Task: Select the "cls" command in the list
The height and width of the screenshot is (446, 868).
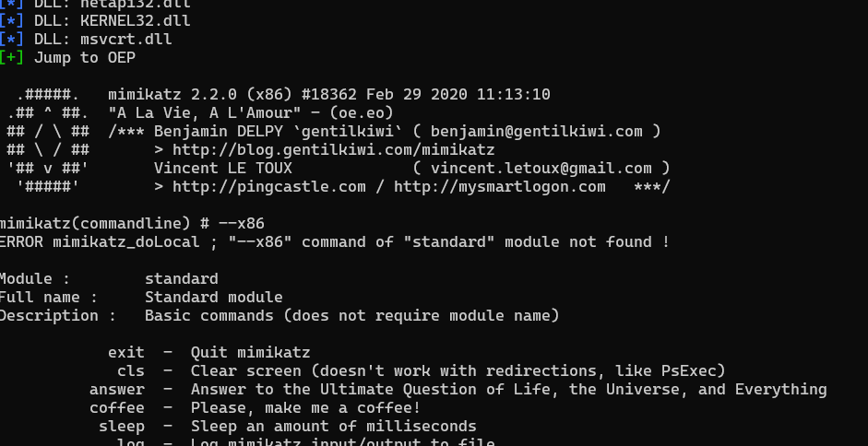Action: click(x=130, y=370)
